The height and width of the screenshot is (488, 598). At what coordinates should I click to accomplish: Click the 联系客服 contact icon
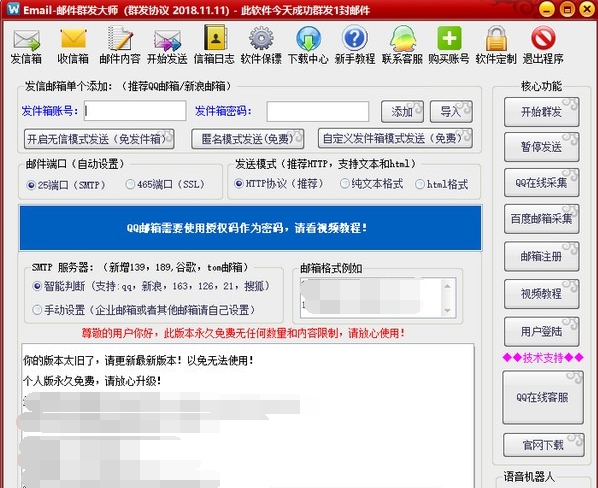click(402, 45)
